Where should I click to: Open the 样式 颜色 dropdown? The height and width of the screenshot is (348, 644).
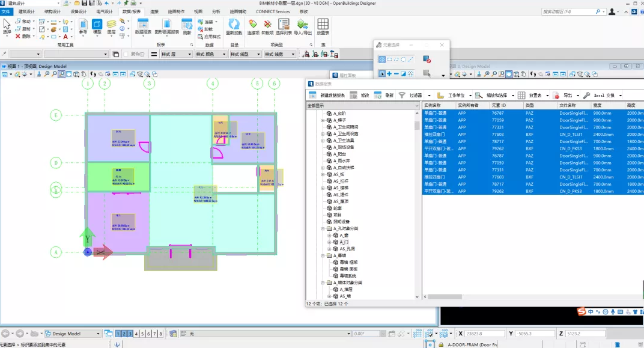tap(211, 54)
